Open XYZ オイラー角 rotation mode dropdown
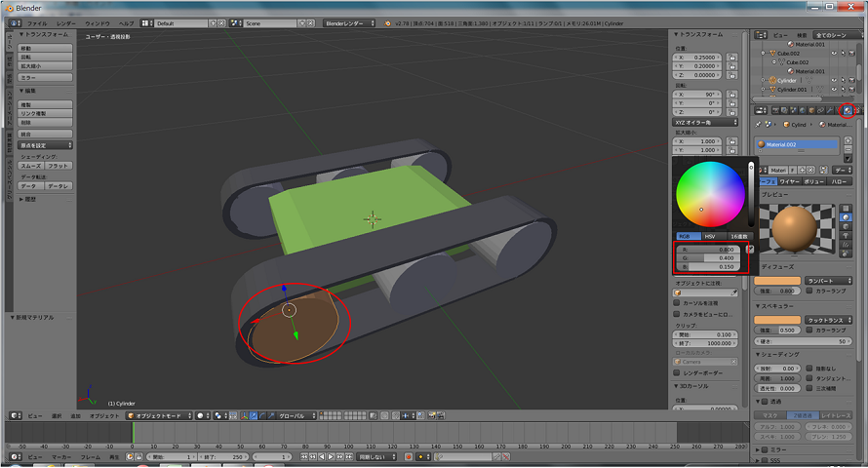 [x=707, y=122]
